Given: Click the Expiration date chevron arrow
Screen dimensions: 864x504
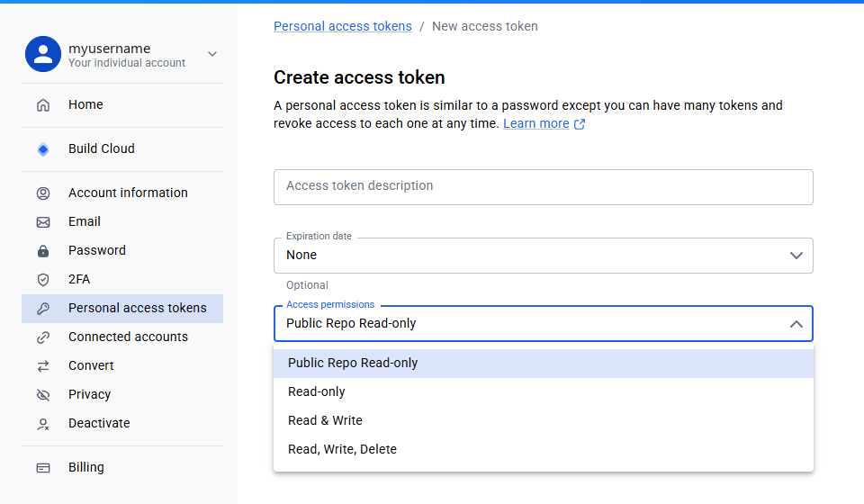Looking at the screenshot, I should click(x=796, y=256).
